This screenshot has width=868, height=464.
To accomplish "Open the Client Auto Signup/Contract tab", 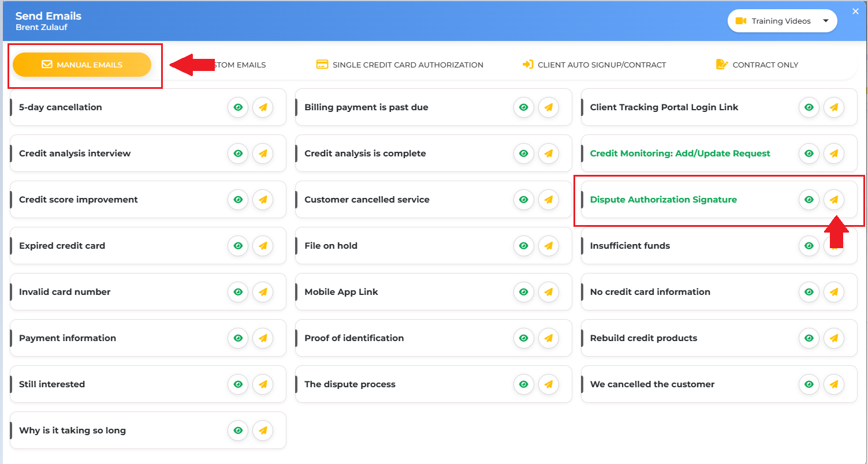I will click(594, 65).
